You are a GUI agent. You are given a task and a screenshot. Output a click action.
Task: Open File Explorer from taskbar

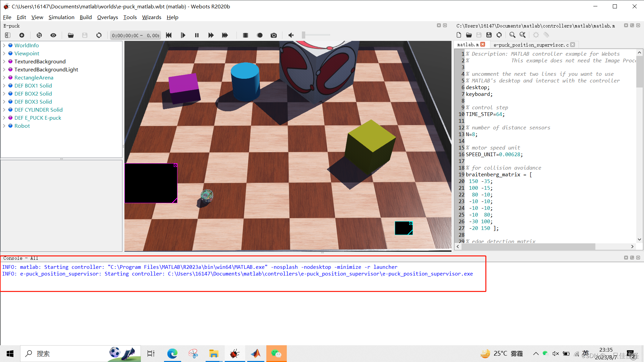pos(214,354)
